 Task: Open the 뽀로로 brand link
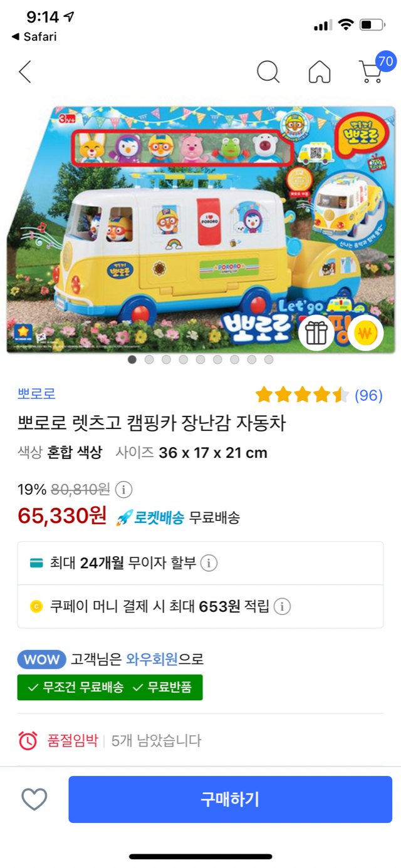click(36, 394)
